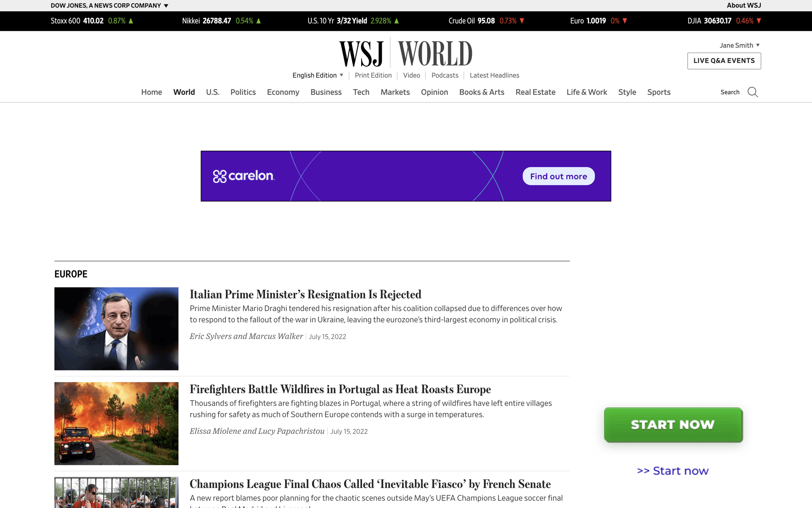Open the U.S. section
This screenshot has height=508, width=812.
[x=213, y=92]
